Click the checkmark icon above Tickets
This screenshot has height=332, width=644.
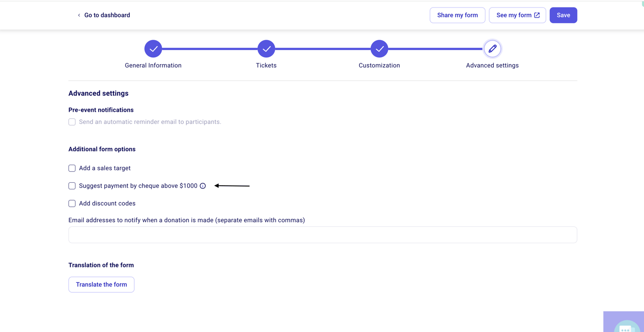[266, 48]
